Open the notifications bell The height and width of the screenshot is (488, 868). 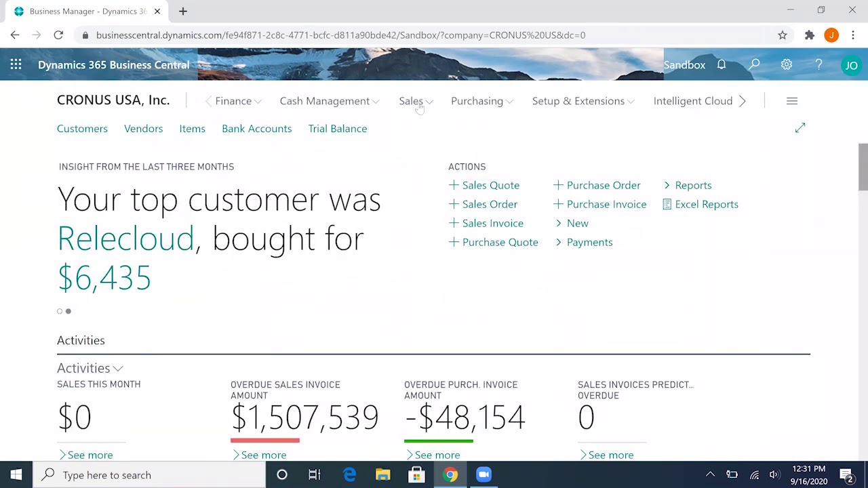coord(722,64)
